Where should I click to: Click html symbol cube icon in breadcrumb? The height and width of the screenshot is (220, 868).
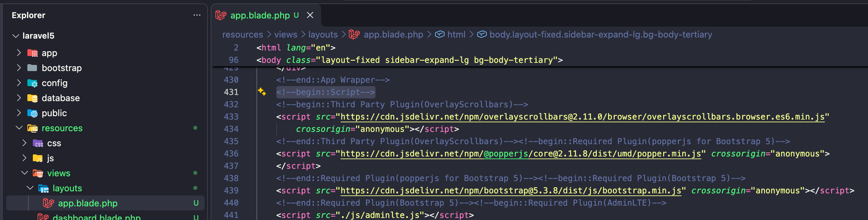439,35
